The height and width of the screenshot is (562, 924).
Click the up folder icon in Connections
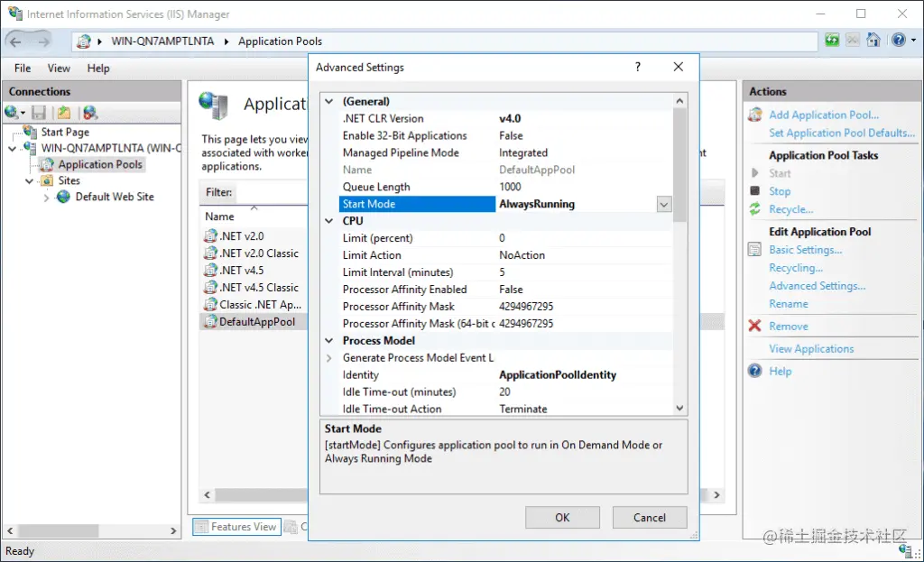[64, 113]
